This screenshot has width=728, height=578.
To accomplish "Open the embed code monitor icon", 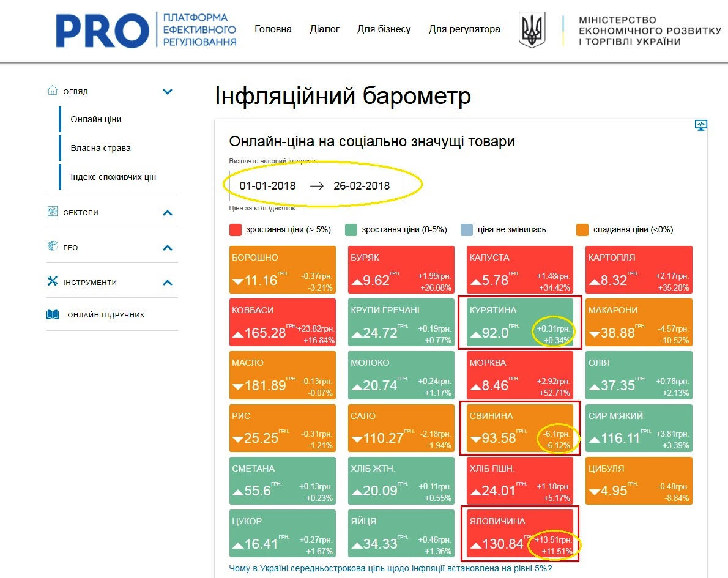I will pyautogui.click(x=701, y=125).
